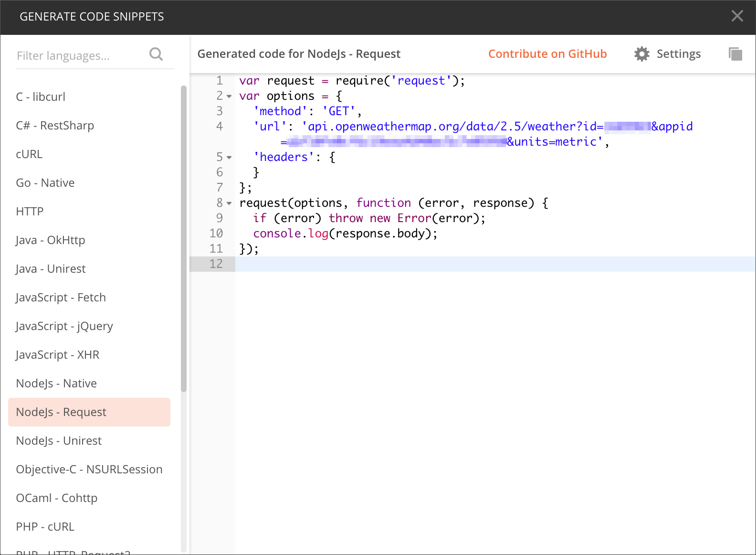756x555 pixels.
Task: Open the Contribute on GitHub link
Action: [547, 54]
